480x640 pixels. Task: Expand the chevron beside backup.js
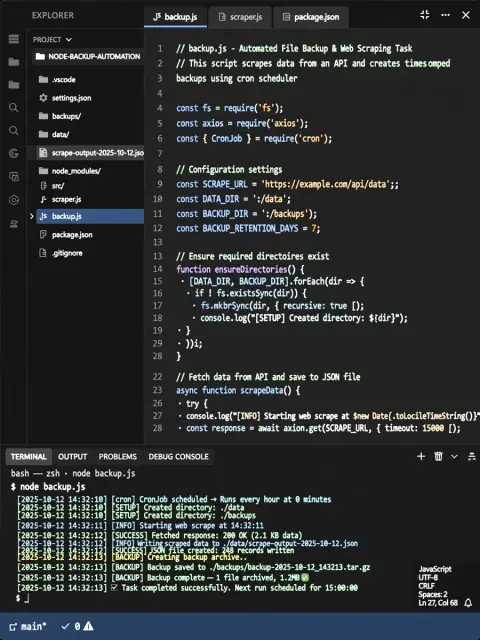click(x=31, y=216)
